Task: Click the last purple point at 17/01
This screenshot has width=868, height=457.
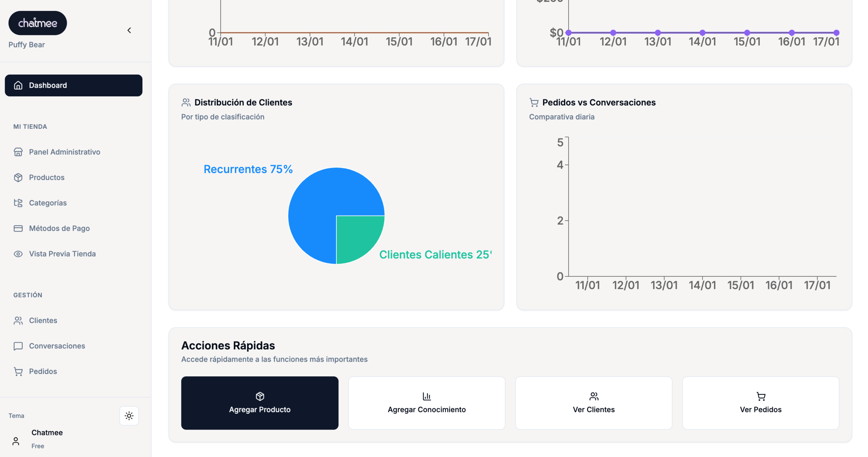Action: point(836,33)
